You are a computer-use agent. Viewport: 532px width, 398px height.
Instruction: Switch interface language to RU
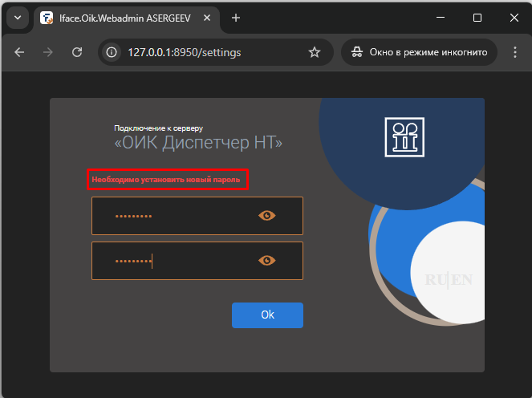click(x=434, y=280)
